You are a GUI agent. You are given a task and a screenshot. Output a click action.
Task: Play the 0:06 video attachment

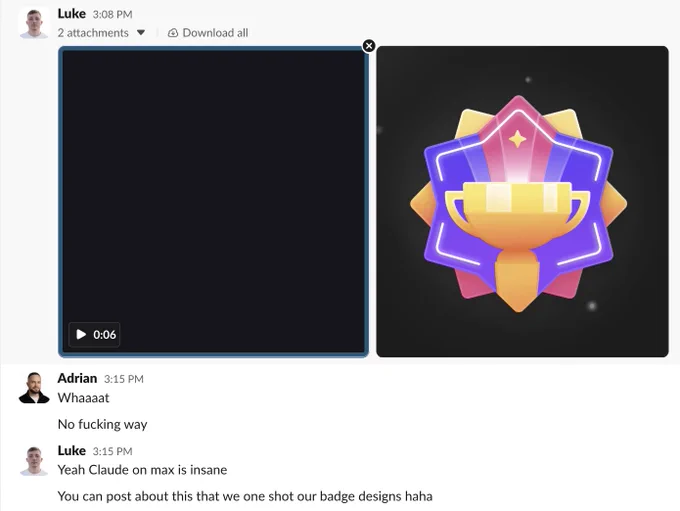94,334
